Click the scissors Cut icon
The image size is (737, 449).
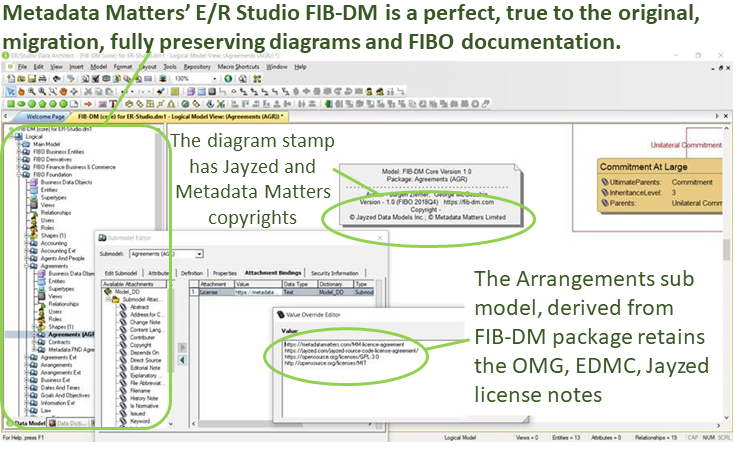[88, 91]
